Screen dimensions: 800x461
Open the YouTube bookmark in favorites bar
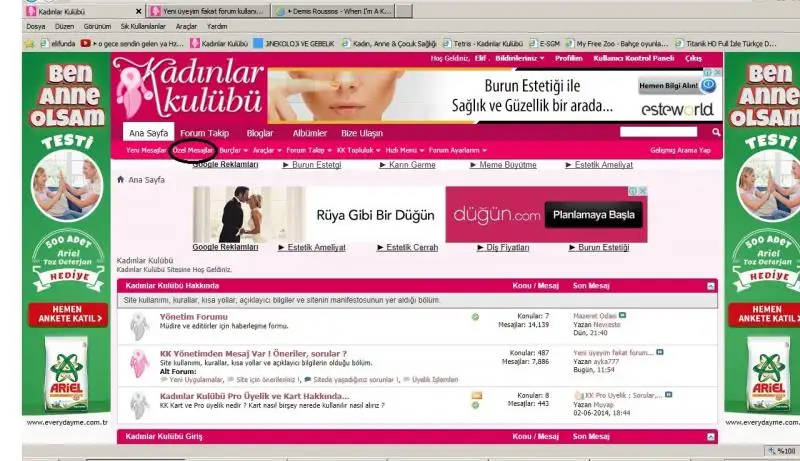(x=85, y=44)
